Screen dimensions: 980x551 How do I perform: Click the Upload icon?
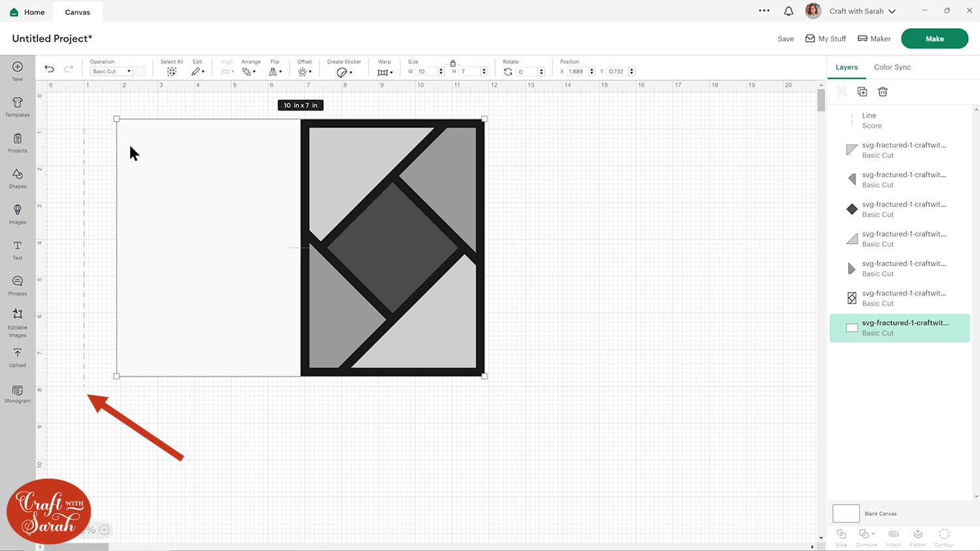tap(18, 357)
